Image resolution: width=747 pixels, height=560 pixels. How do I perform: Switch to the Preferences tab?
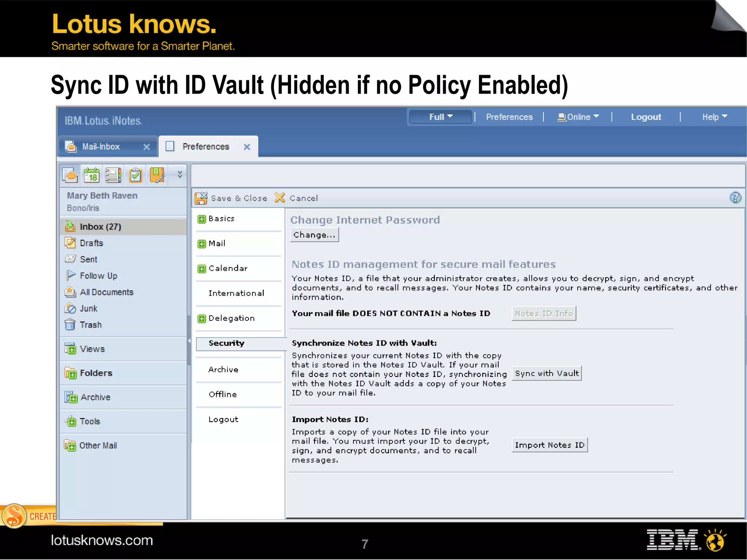tap(209, 147)
